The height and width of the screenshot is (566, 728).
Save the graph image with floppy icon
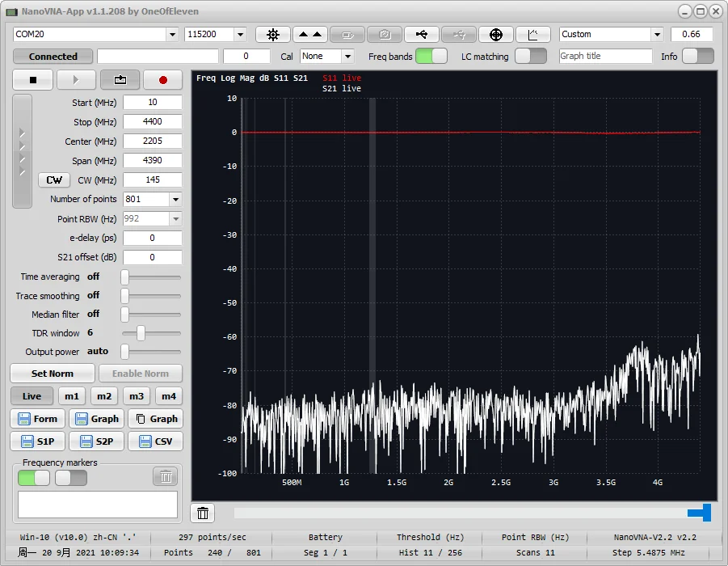tap(94, 419)
